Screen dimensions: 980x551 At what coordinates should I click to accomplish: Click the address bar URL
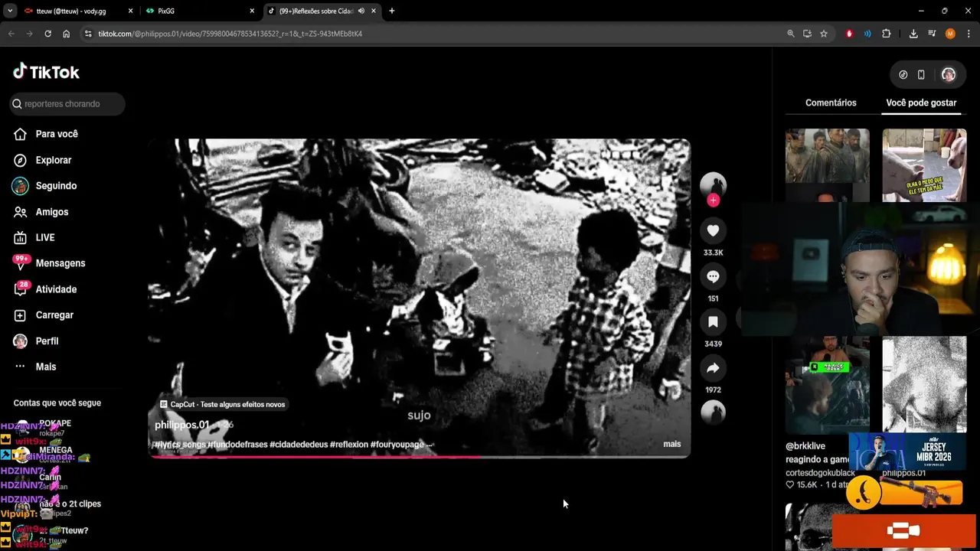pyautogui.click(x=230, y=34)
